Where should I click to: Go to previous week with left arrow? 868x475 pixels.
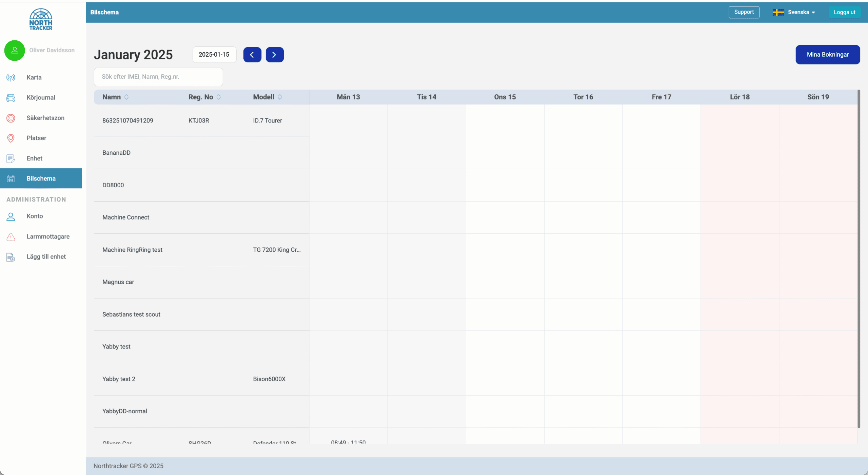pos(252,55)
